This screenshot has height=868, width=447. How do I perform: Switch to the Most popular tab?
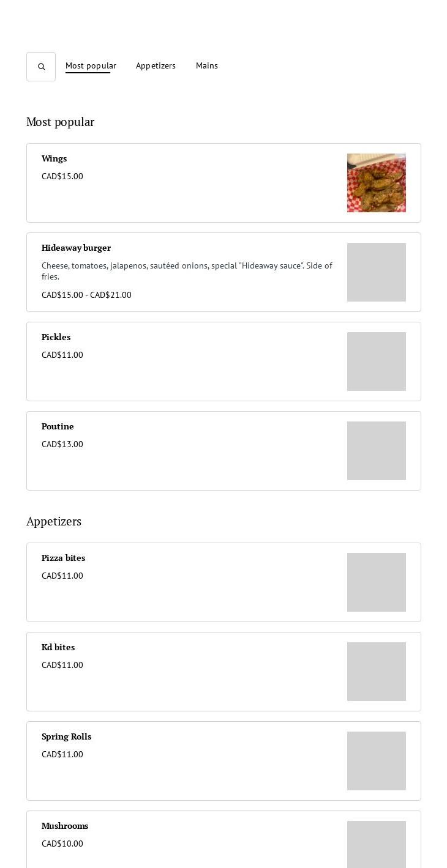pos(91,65)
